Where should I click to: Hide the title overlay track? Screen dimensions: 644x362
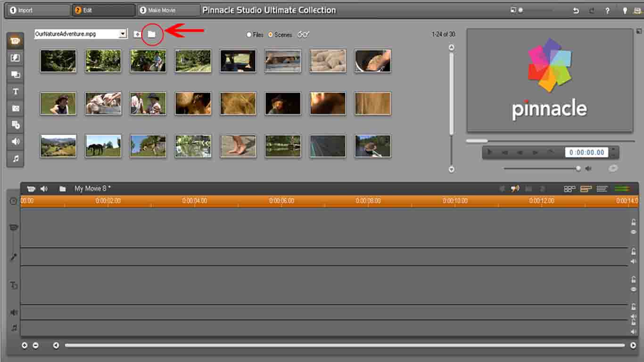634,289
